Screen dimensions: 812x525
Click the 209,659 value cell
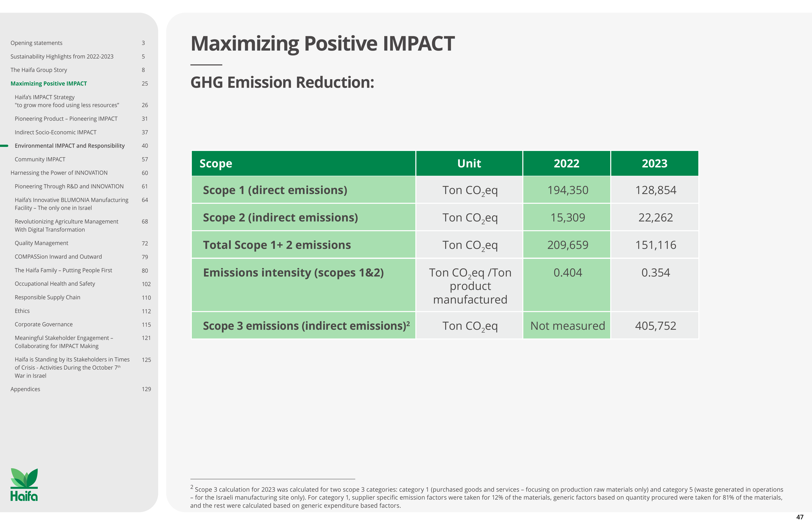point(567,245)
